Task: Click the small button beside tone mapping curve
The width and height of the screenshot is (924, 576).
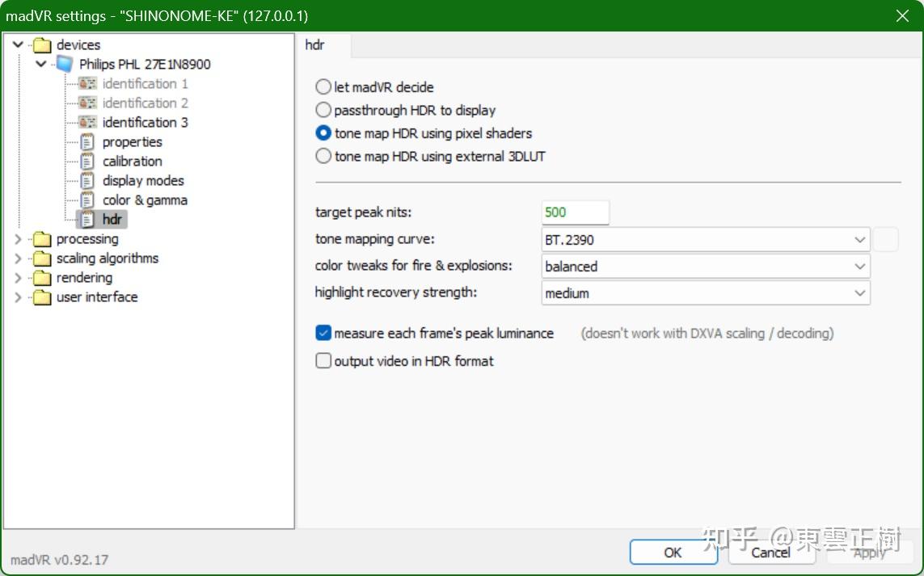Action: pos(886,240)
